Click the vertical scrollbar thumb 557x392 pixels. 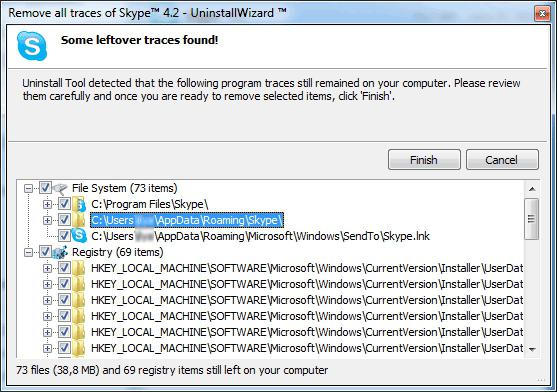tap(532, 219)
